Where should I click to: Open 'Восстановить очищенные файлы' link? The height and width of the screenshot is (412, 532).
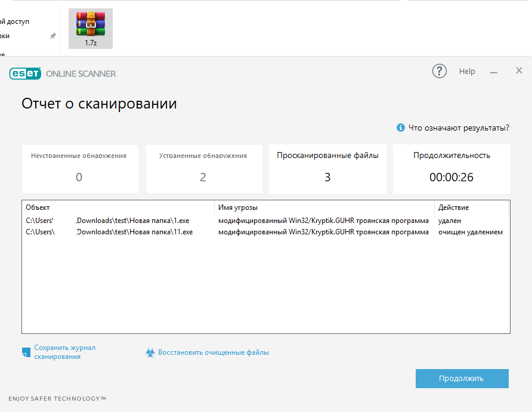(x=214, y=352)
